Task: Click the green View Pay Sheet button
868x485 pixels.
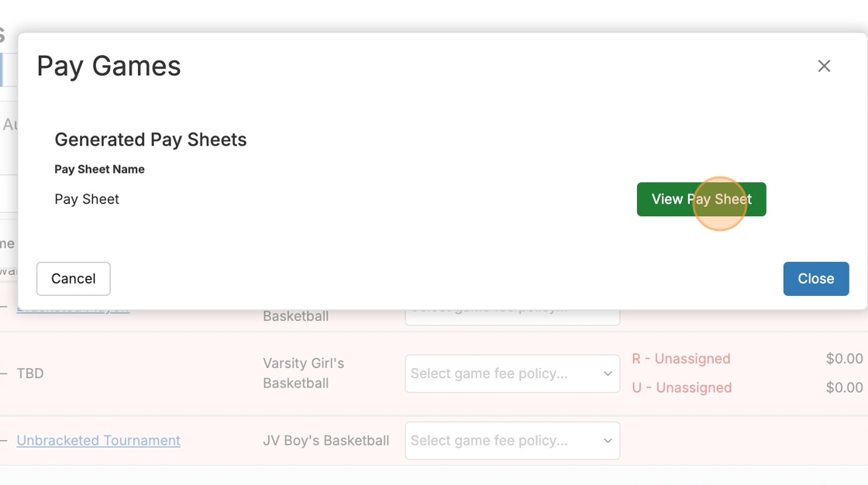Action: pos(701,199)
